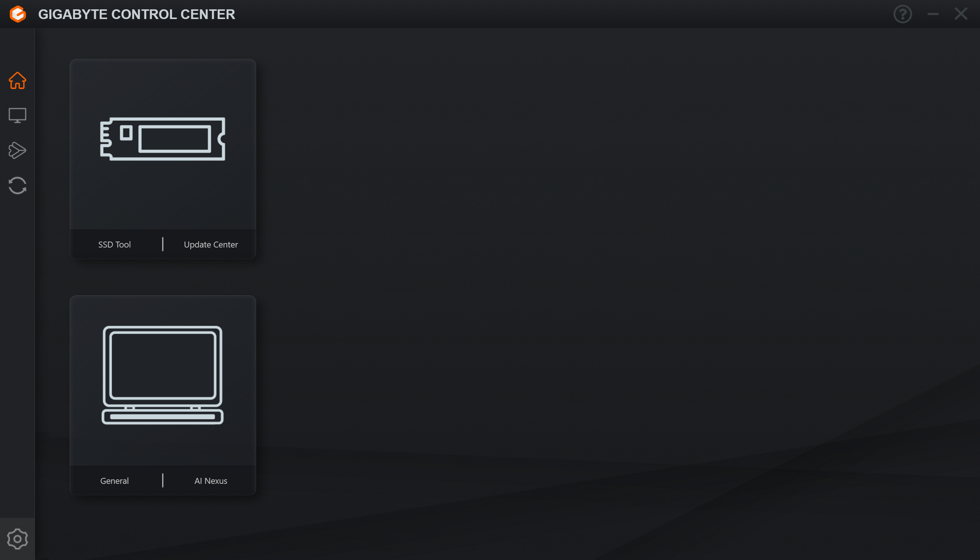Open SSD Tool

(x=114, y=244)
